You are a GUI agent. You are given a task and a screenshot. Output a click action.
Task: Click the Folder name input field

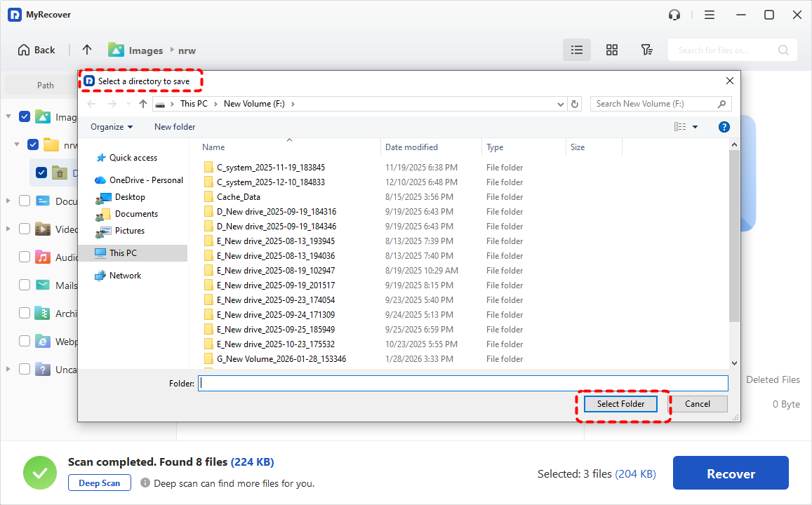462,384
